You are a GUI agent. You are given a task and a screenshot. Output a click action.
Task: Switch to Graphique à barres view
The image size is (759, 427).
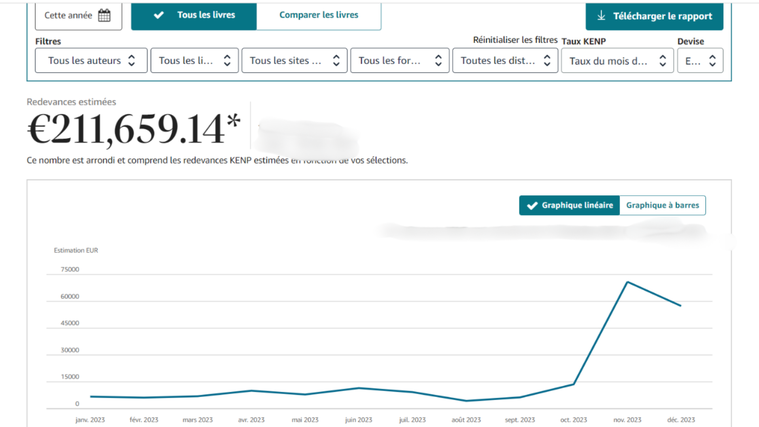662,205
